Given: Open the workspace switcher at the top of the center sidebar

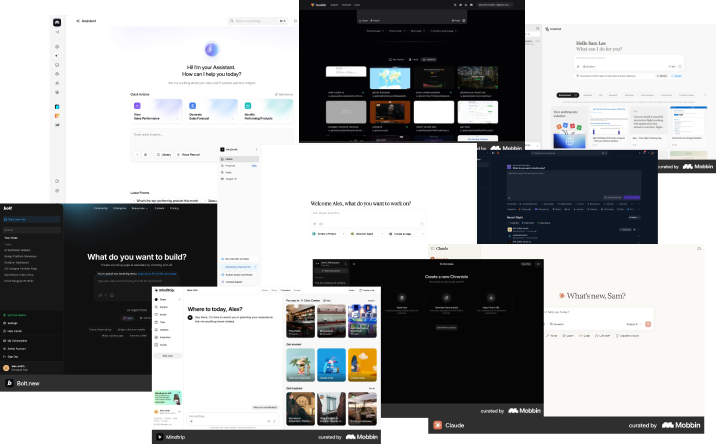Looking at the screenshot, I should coord(239,149).
